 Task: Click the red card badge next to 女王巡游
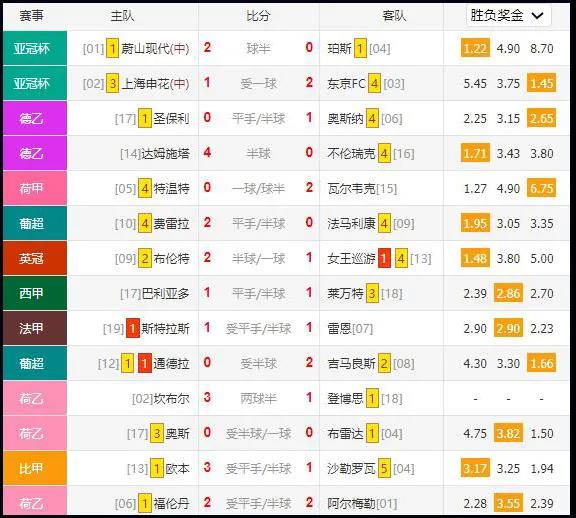click(384, 258)
